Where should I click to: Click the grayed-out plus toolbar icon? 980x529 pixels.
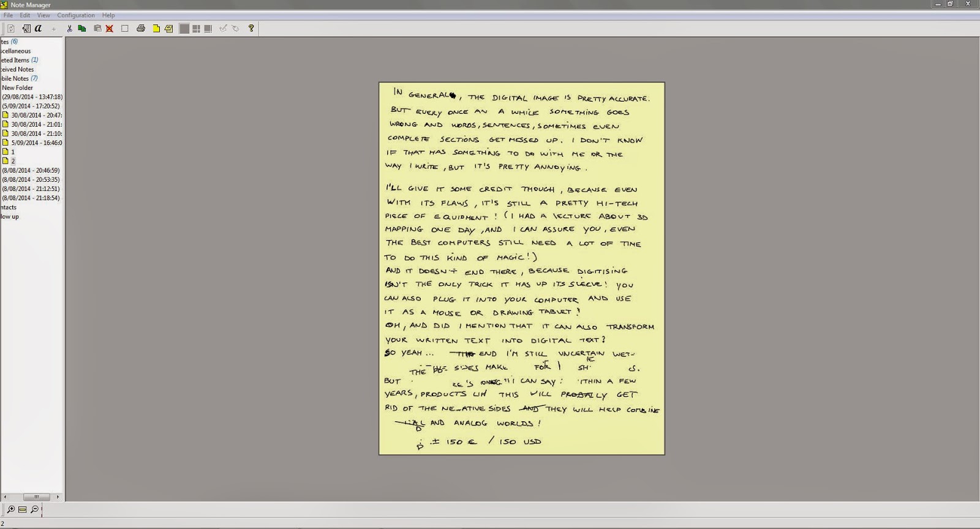[54, 28]
